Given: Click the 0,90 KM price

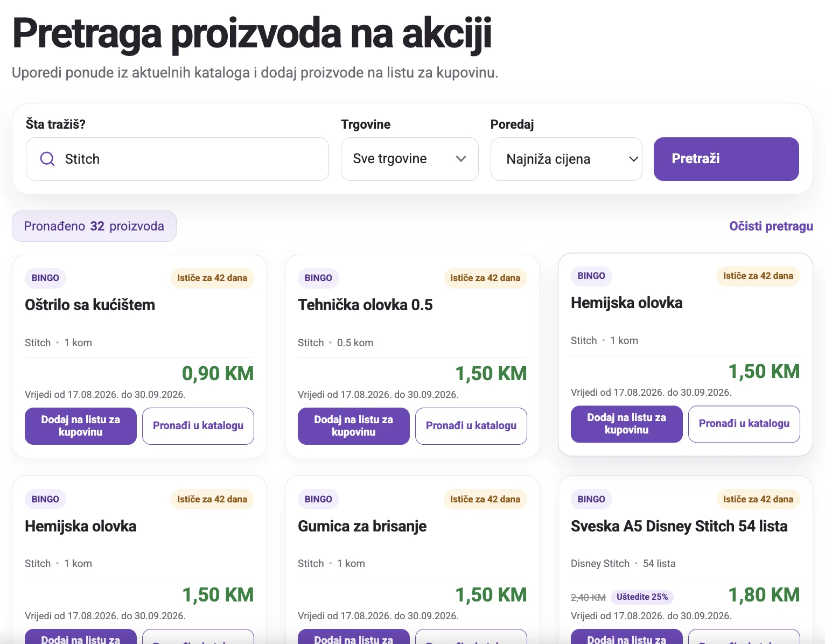Looking at the screenshot, I should 218,373.
